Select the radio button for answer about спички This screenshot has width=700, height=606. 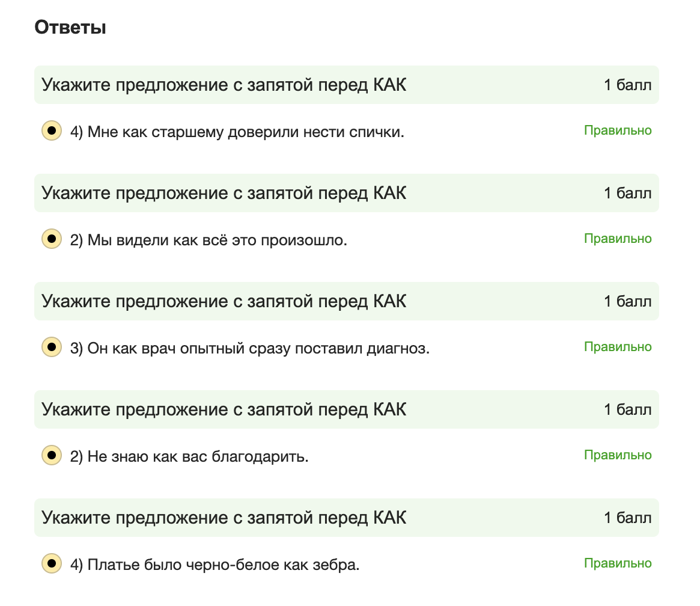click(x=52, y=129)
